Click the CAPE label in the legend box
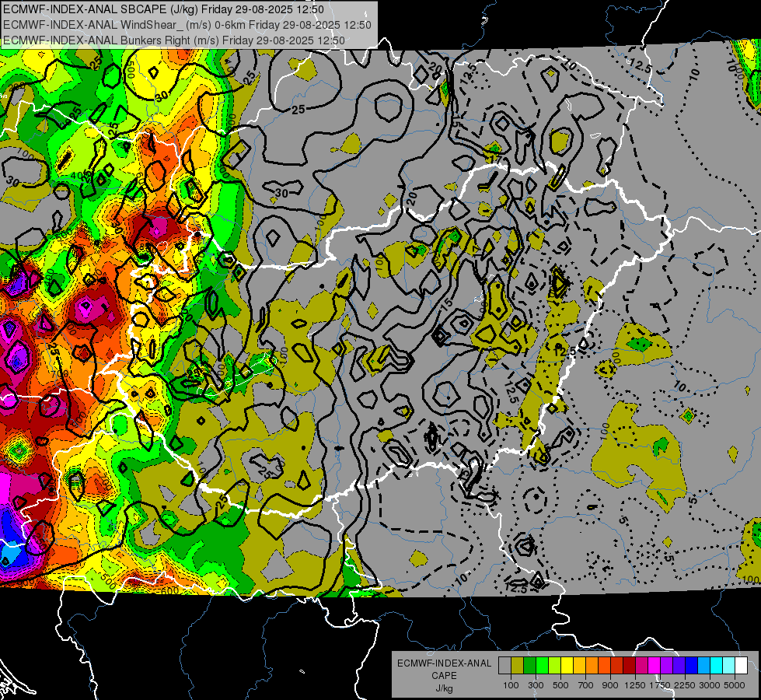Screen dimensions: 761x700 coord(444,676)
